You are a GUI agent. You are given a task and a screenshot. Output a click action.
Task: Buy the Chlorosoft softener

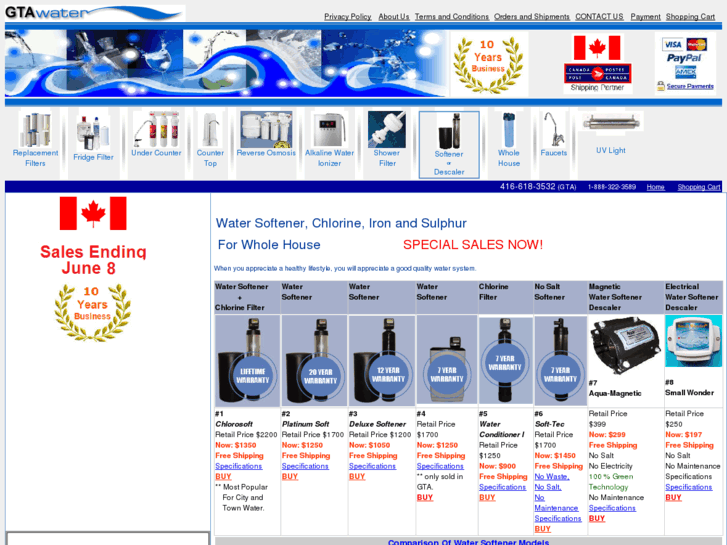(x=223, y=476)
